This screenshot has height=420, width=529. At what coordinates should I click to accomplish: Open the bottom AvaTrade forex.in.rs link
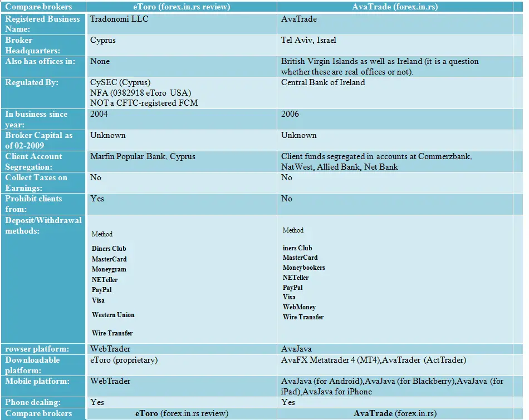(x=395, y=413)
